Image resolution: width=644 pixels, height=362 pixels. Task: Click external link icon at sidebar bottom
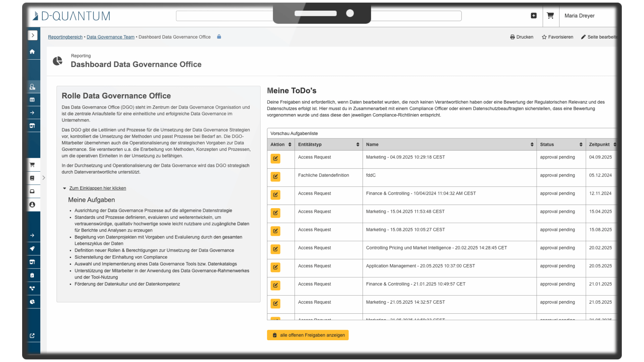coord(32,336)
